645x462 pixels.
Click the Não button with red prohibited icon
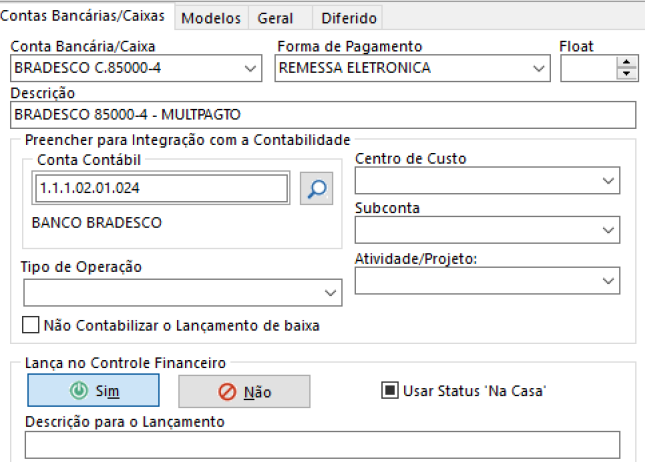[244, 392]
